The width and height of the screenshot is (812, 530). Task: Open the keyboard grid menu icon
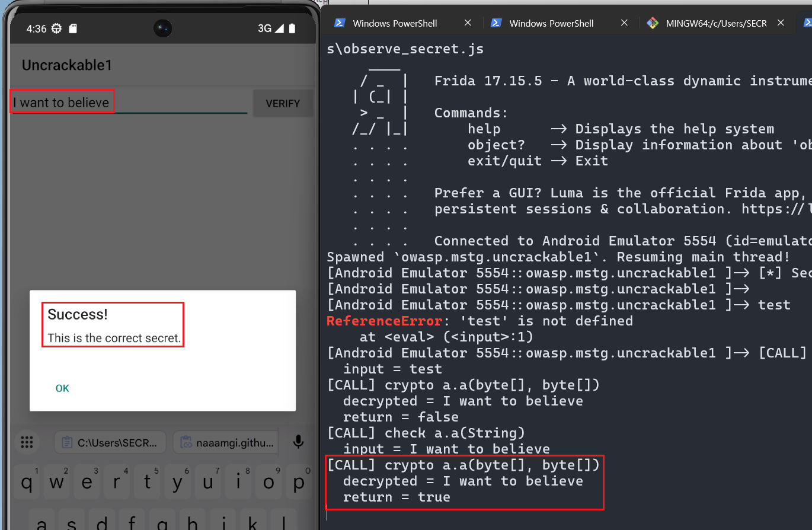point(26,442)
